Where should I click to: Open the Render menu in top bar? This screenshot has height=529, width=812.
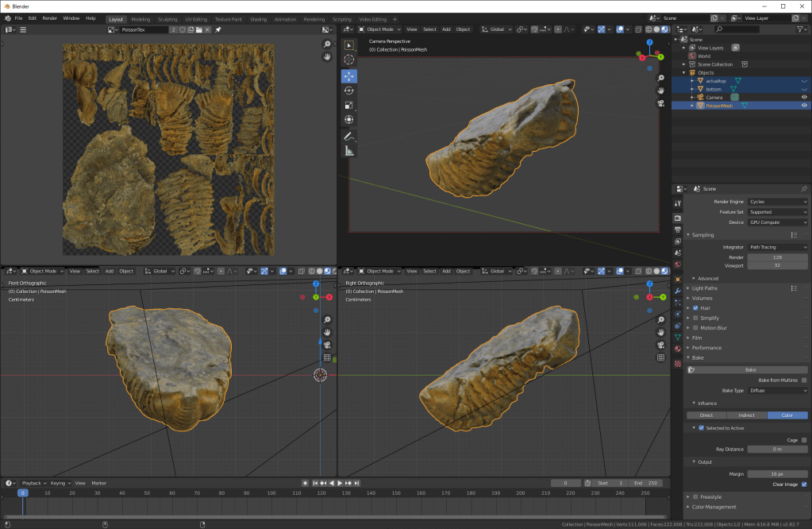49,17
